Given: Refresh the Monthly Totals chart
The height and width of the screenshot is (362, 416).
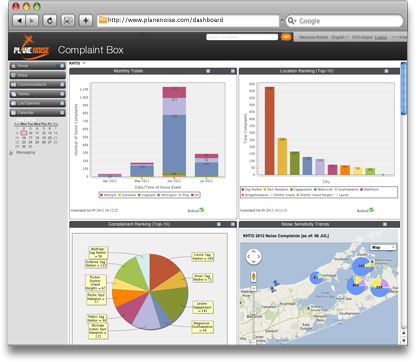Looking at the screenshot, I should (196, 210).
